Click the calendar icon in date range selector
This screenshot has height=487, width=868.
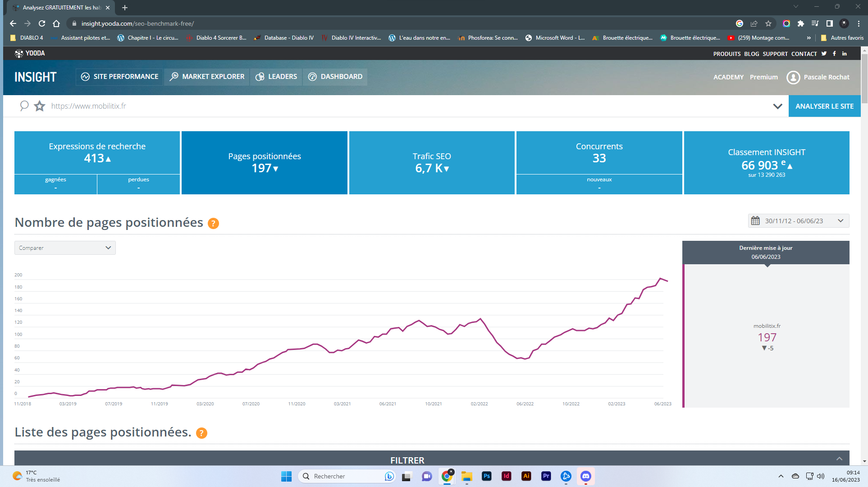point(755,221)
